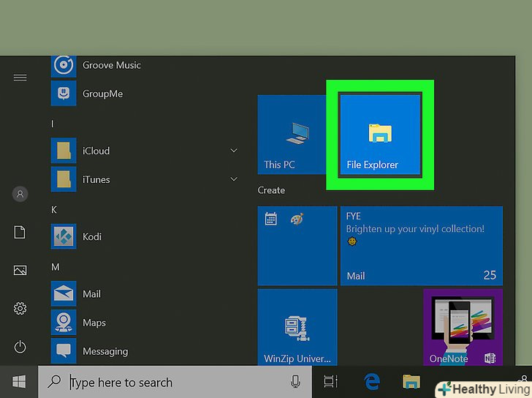532x398 pixels.
Task: Open the OneNote tile
Action: (463, 327)
